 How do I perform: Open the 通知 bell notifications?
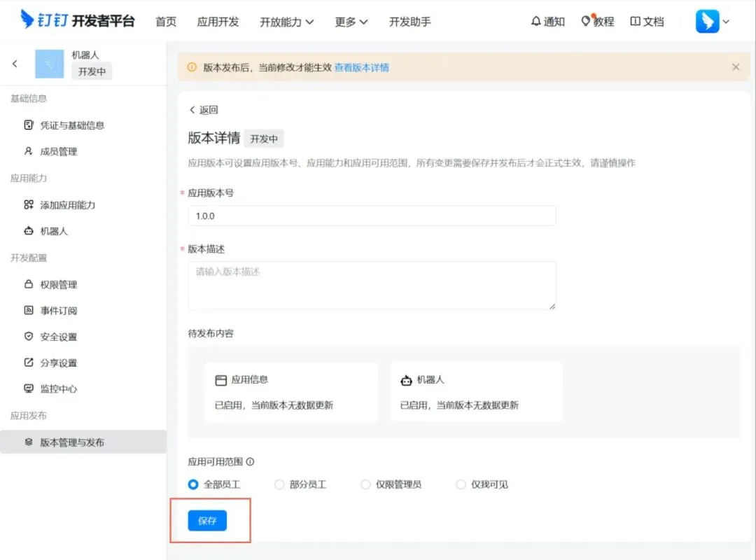pos(547,22)
